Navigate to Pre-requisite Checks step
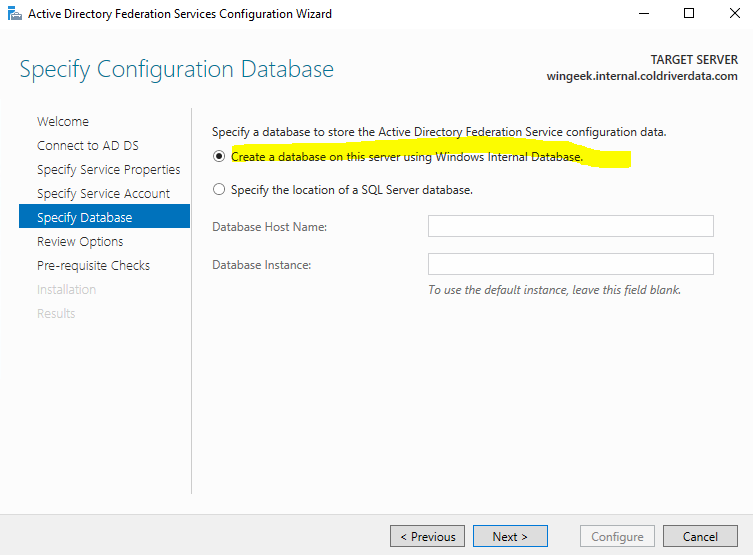 [93, 265]
